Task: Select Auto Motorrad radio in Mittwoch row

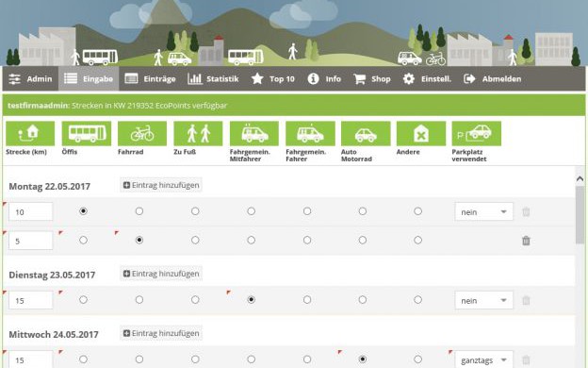Action: tap(362, 360)
